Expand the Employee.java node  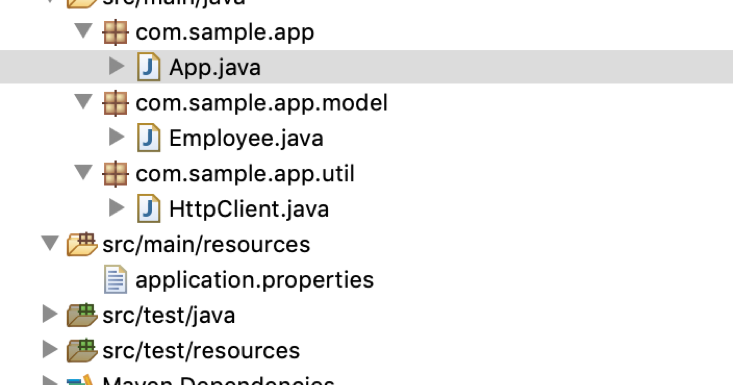(x=116, y=136)
